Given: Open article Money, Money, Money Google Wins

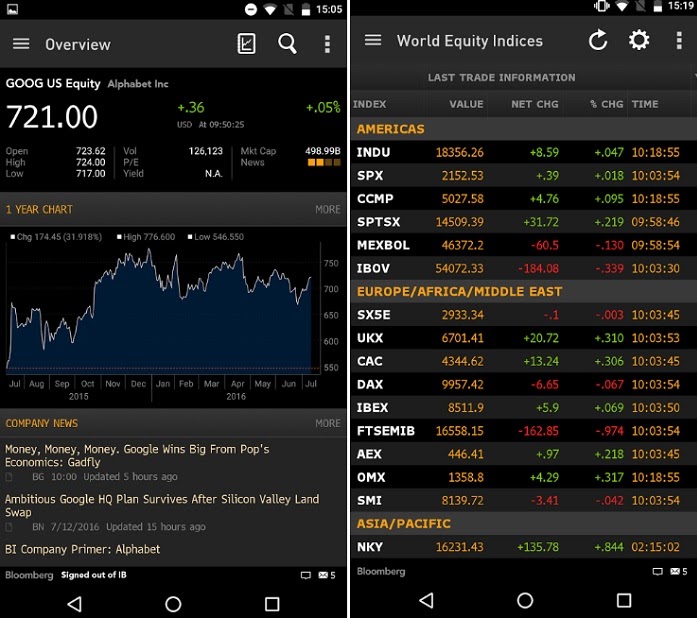Looking at the screenshot, I should click(137, 456).
